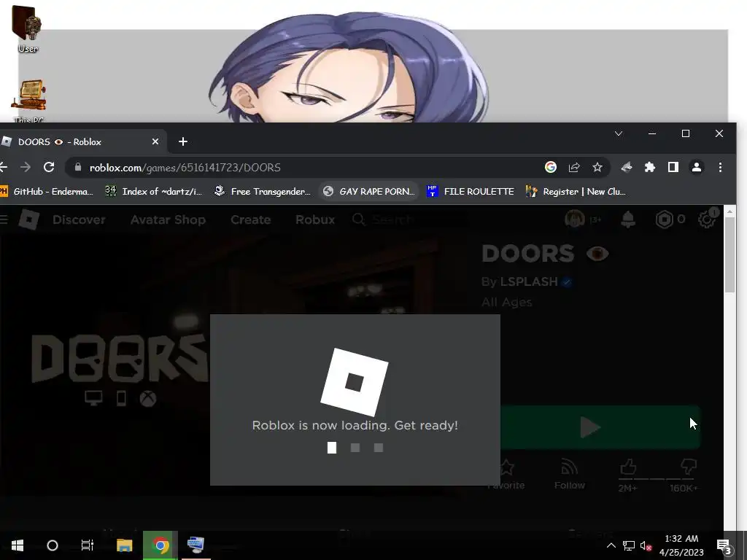Open a new Chrome tab
Screen dimensions: 747x560
point(183,141)
